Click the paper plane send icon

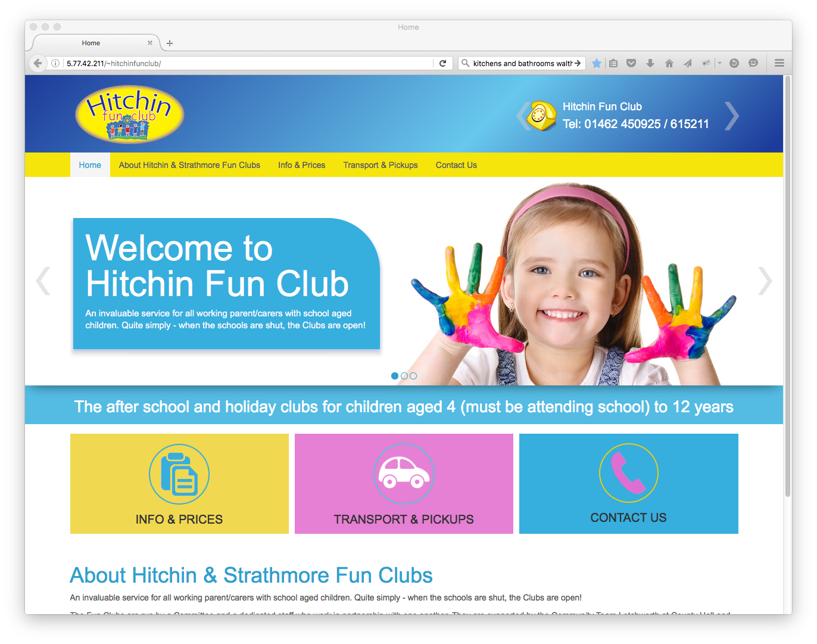(x=688, y=63)
